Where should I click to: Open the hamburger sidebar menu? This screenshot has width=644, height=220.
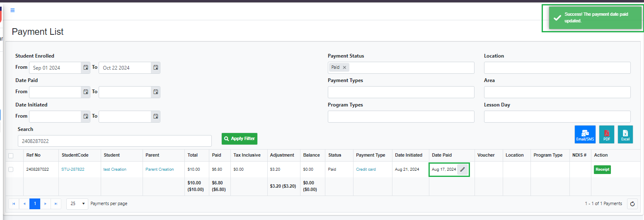tap(12, 10)
